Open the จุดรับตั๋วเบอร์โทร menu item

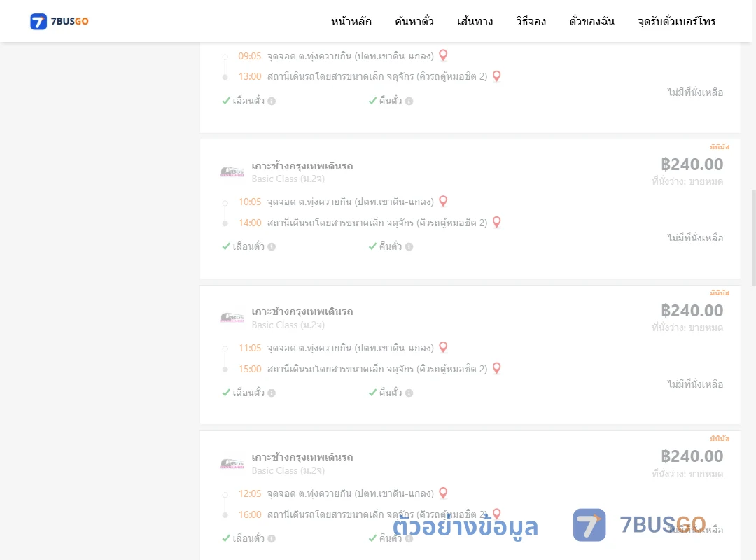pos(676,21)
